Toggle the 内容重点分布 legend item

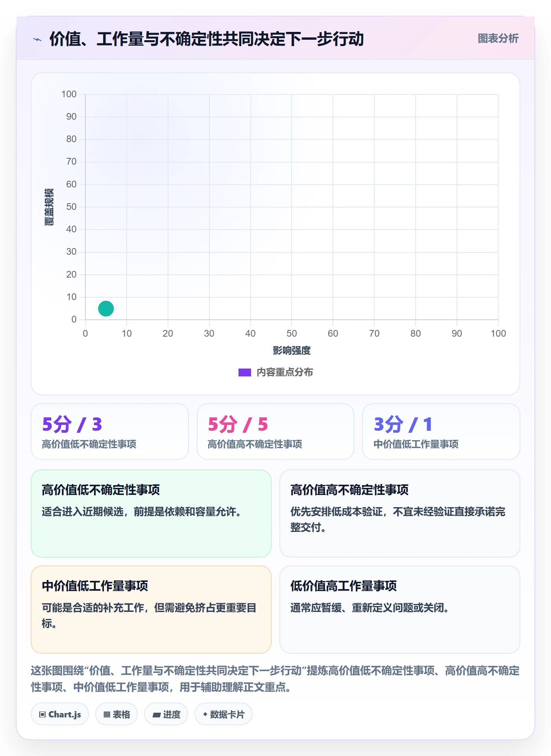(275, 372)
